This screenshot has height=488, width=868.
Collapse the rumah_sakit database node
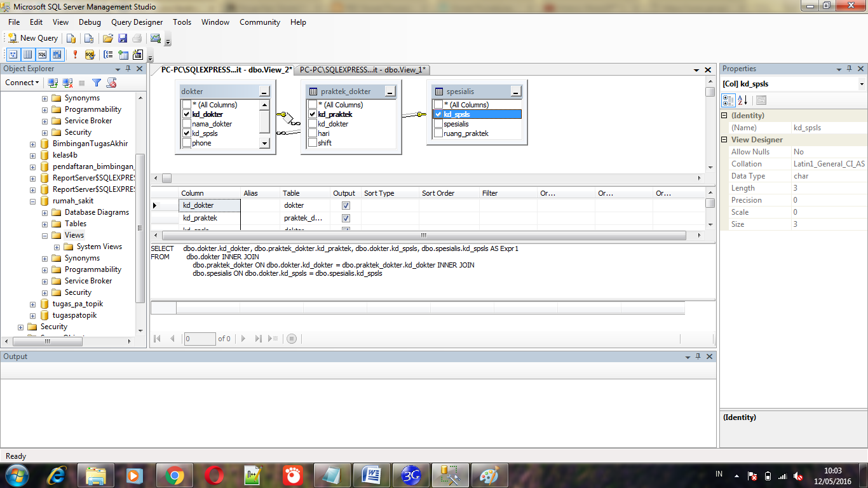coord(32,201)
